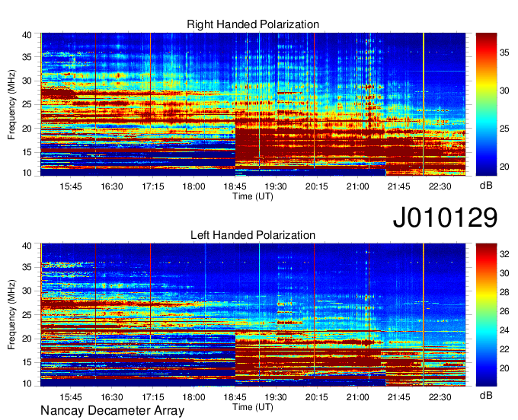Click 18:45 time tick on Right Handed plot
Viewport: 518px width, 420px height.
pyautogui.click(x=235, y=186)
